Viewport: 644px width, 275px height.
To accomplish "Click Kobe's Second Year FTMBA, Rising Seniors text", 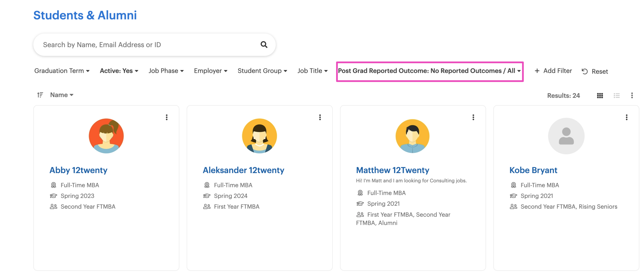I will click(x=569, y=206).
